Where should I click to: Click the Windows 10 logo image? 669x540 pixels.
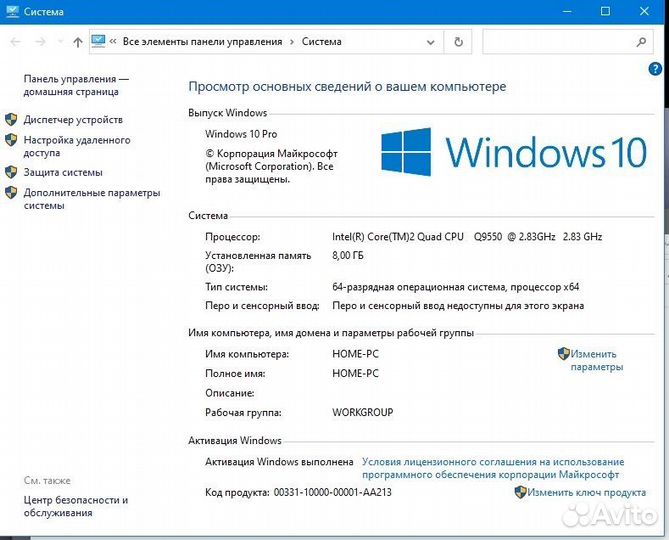pyautogui.click(x=514, y=152)
